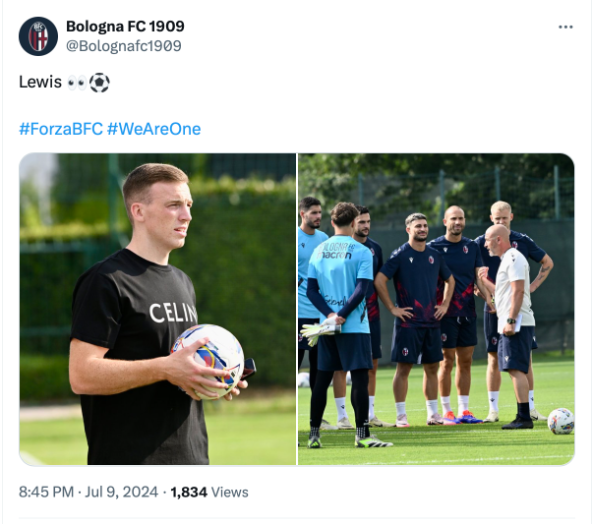Click the eyes emoji in the tweet
This screenshot has height=524, width=592.
(x=77, y=82)
